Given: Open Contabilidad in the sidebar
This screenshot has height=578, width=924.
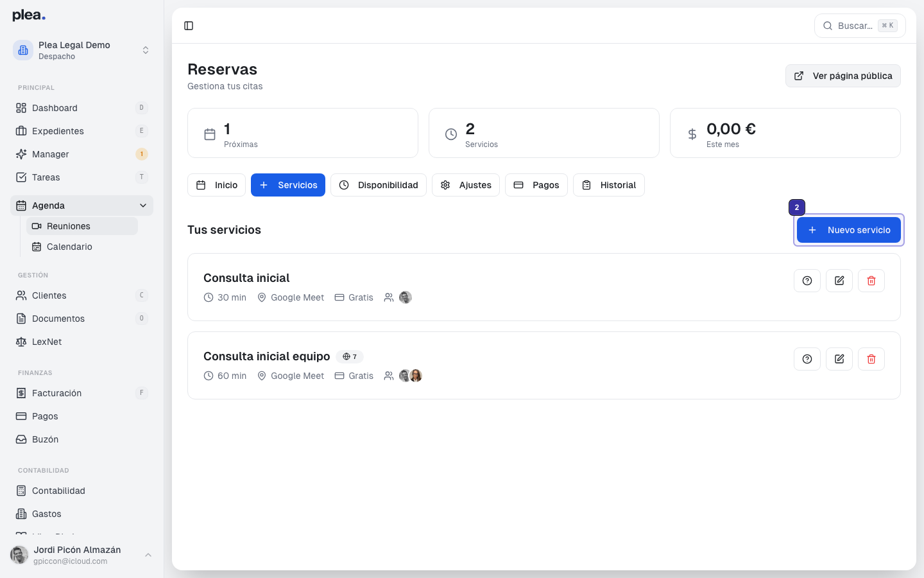Looking at the screenshot, I should point(58,491).
